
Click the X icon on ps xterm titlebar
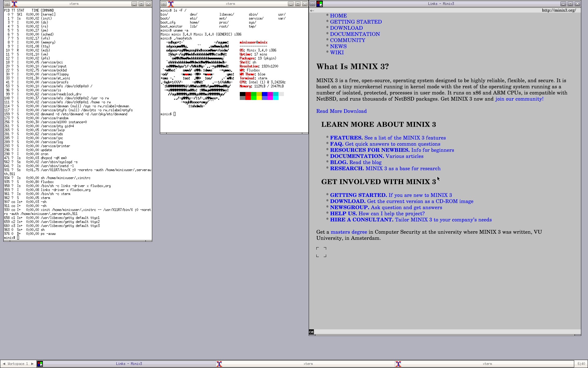[14, 4]
